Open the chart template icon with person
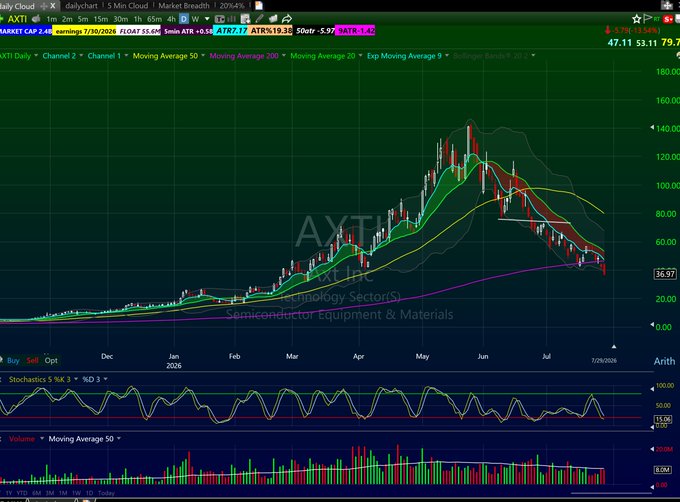680x502 pixels. pyautogui.click(x=245, y=19)
